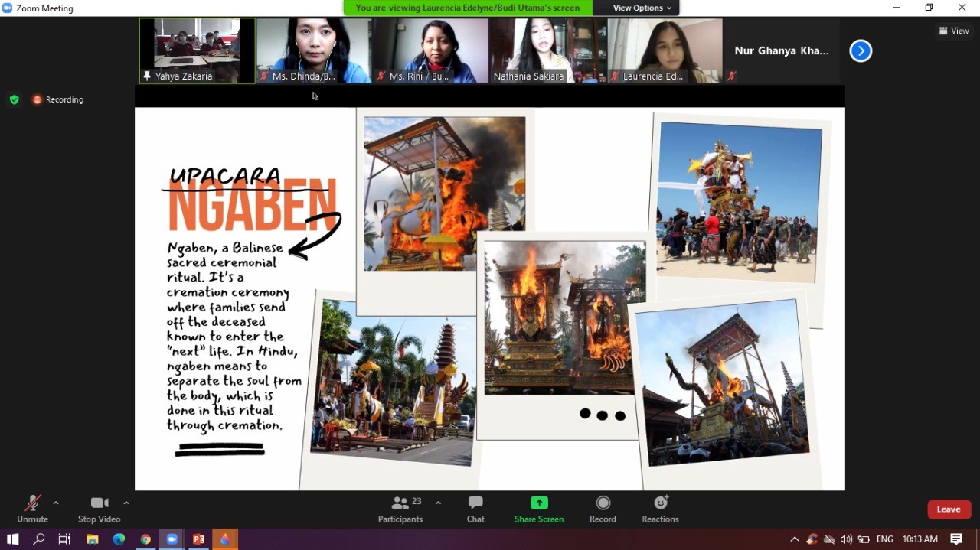Open the View layout menu

coord(954,31)
